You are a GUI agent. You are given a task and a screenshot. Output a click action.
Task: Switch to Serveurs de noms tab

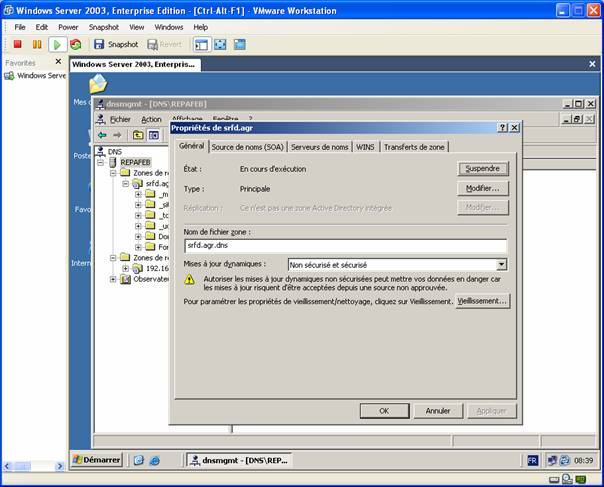coord(319,147)
